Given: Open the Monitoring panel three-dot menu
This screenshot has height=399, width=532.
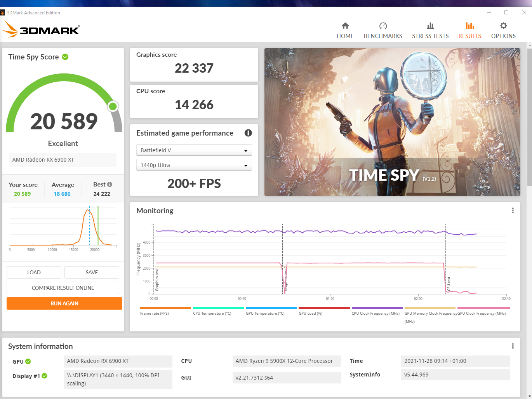Looking at the screenshot, I should click(x=513, y=211).
